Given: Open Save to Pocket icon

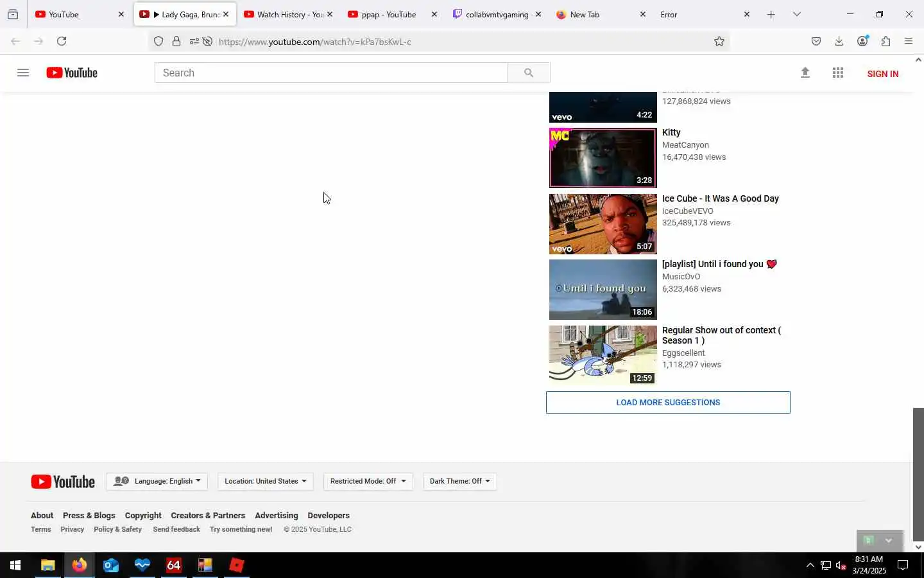Looking at the screenshot, I should (x=816, y=41).
